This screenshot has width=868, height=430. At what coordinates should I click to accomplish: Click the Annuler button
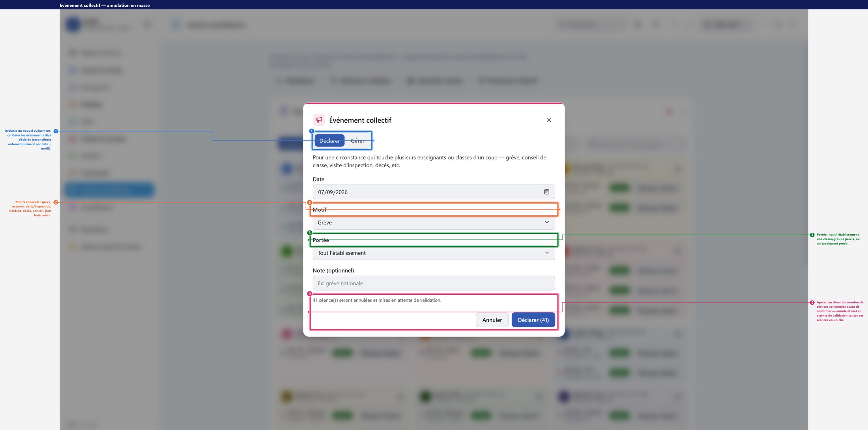(492, 320)
